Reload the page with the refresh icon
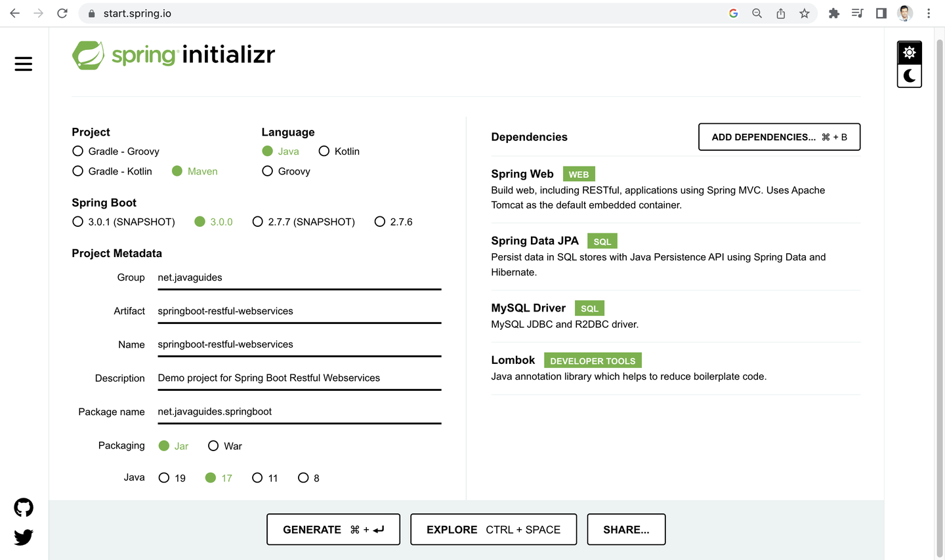Viewport: 945px width, 560px height. point(62,13)
